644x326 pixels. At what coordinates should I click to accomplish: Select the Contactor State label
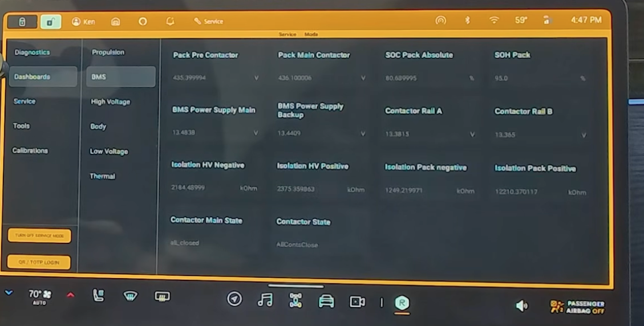tap(303, 222)
